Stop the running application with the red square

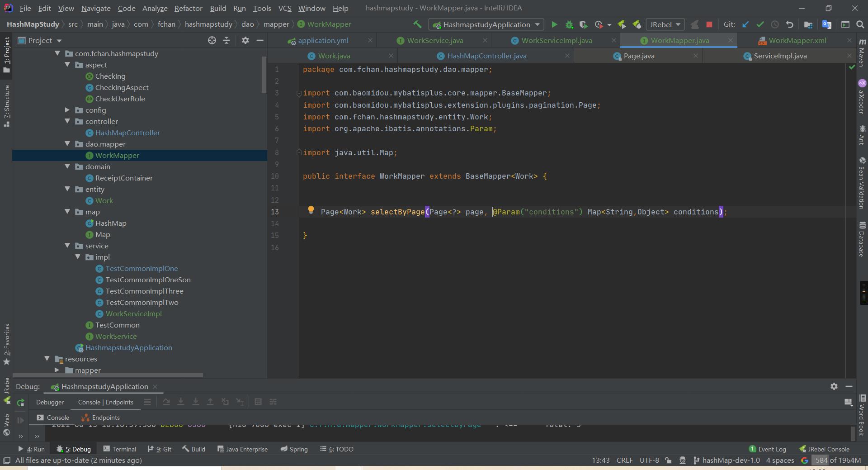coord(709,24)
